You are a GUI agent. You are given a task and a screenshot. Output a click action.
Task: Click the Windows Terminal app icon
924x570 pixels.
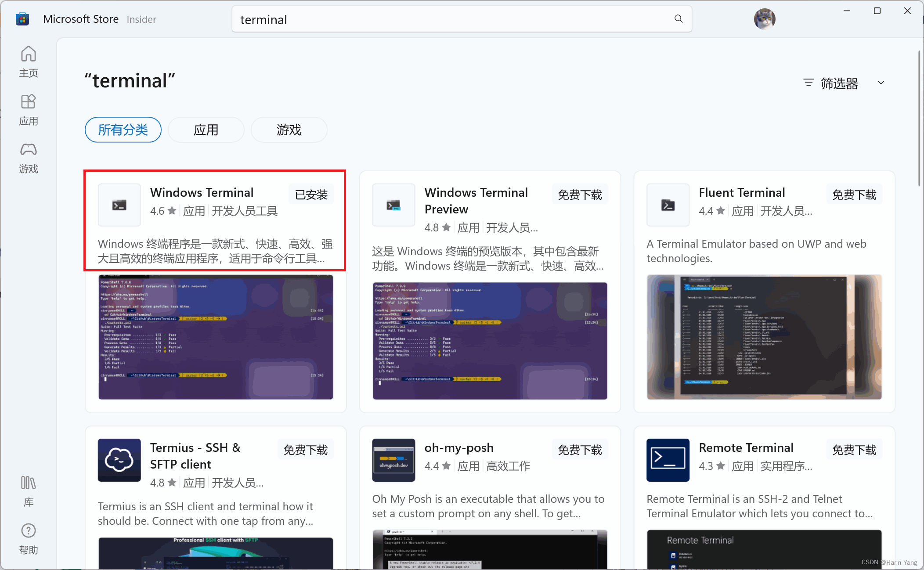tap(119, 205)
